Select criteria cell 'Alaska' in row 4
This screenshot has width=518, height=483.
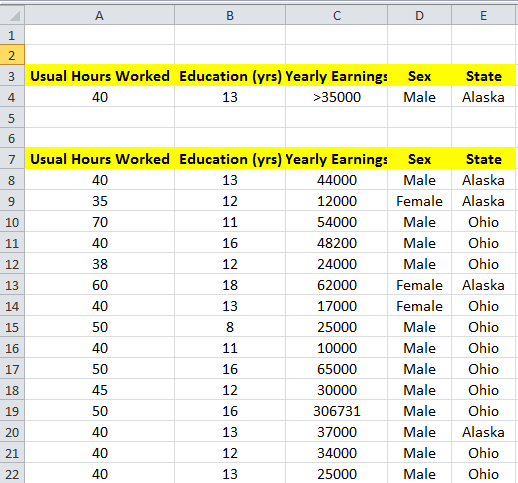(483, 97)
